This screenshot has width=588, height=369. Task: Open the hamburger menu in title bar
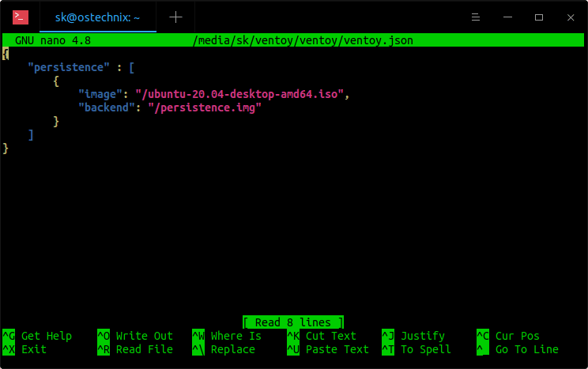[x=476, y=17]
